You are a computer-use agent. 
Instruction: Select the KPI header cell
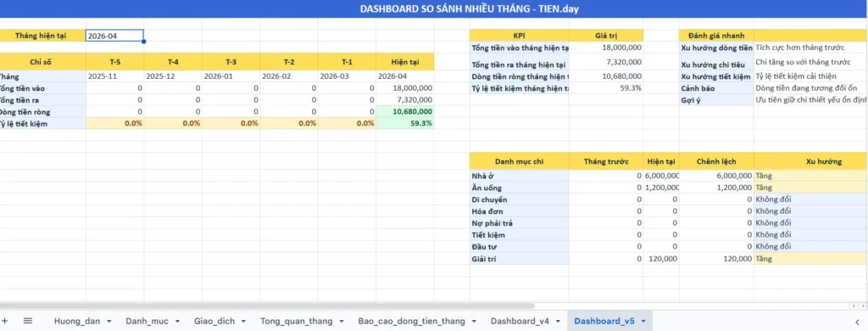[x=519, y=36]
